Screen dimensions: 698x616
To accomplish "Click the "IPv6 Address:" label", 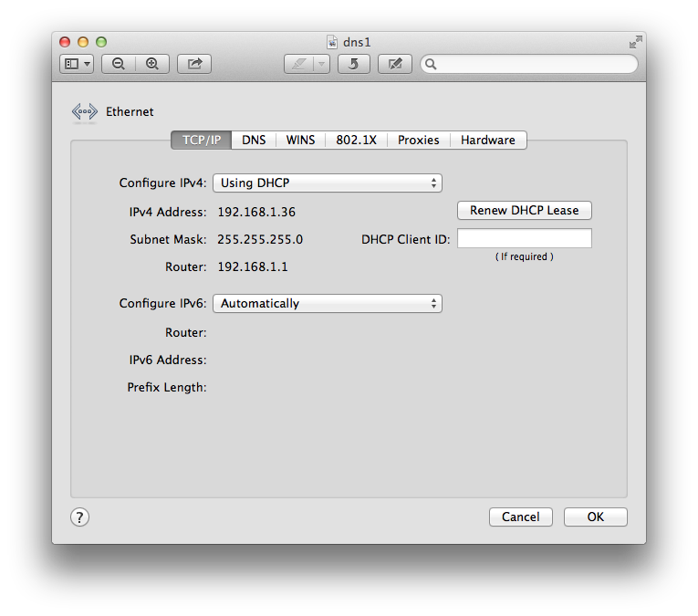I will pyautogui.click(x=168, y=360).
